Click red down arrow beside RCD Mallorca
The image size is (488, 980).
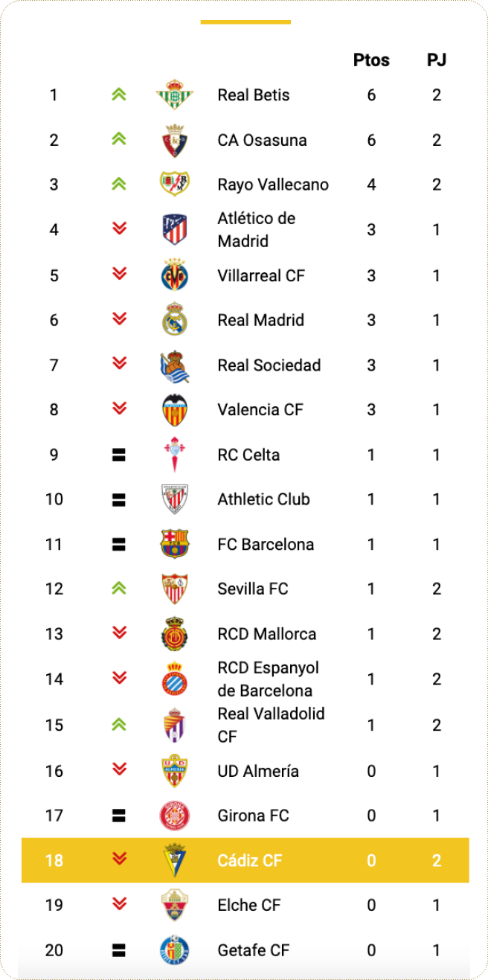pos(119,633)
